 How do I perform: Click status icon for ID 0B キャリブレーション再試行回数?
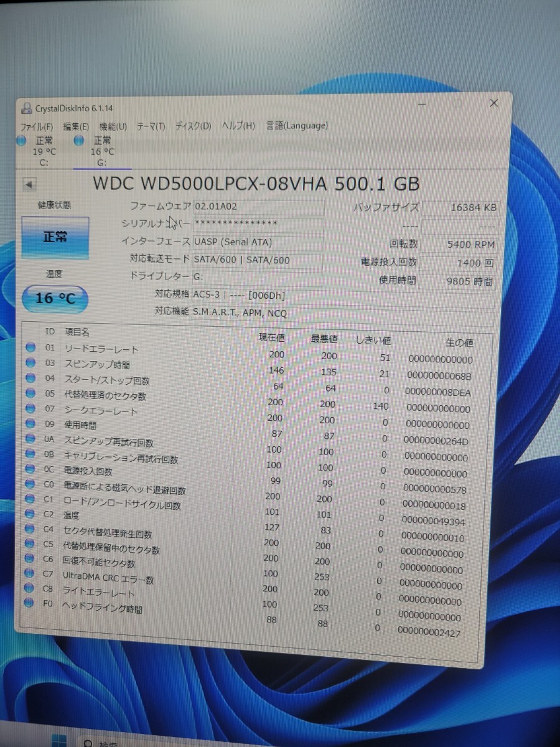pyautogui.click(x=30, y=454)
